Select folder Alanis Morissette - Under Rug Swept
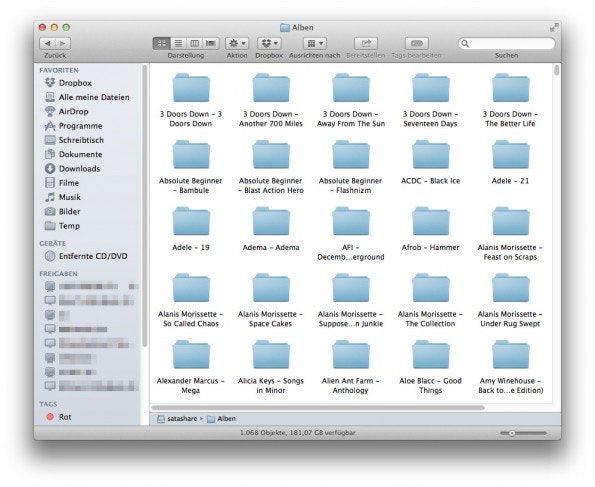The height and width of the screenshot is (487, 595). pos(510,301)
